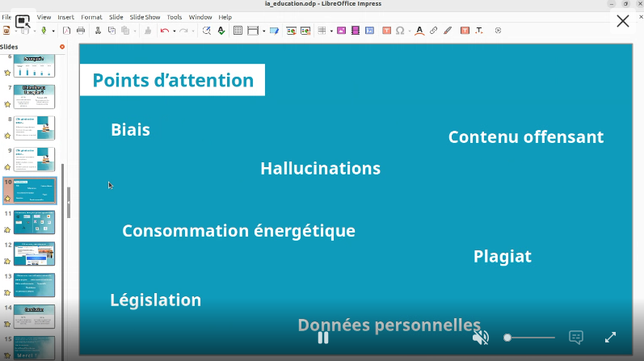Open the Paste options dropdown arrow
The width and height of the screenshot is (644, 361).
click(135, 31)
